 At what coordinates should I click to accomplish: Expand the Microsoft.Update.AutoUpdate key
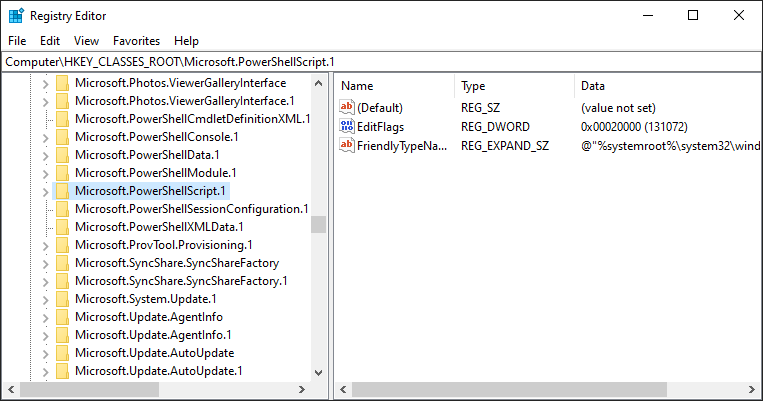[x=45, y=354]
